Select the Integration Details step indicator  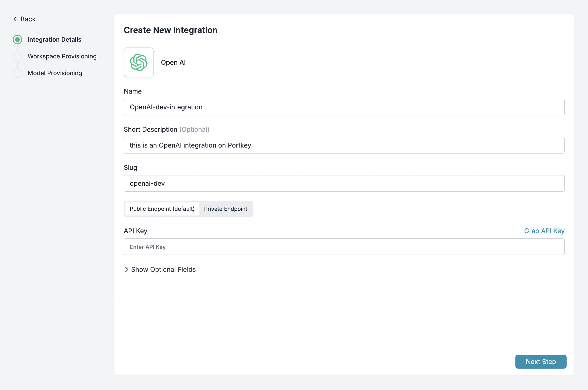point(17,39)
